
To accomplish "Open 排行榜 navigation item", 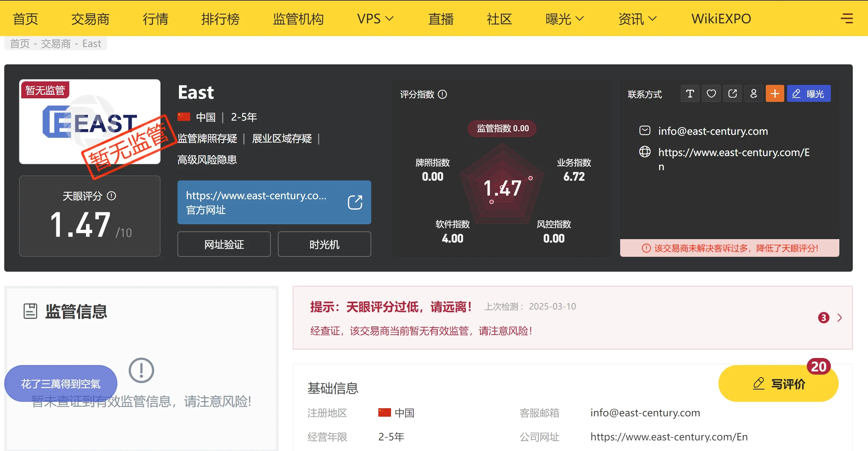I will pyautogui.click(x=220, y=18).
